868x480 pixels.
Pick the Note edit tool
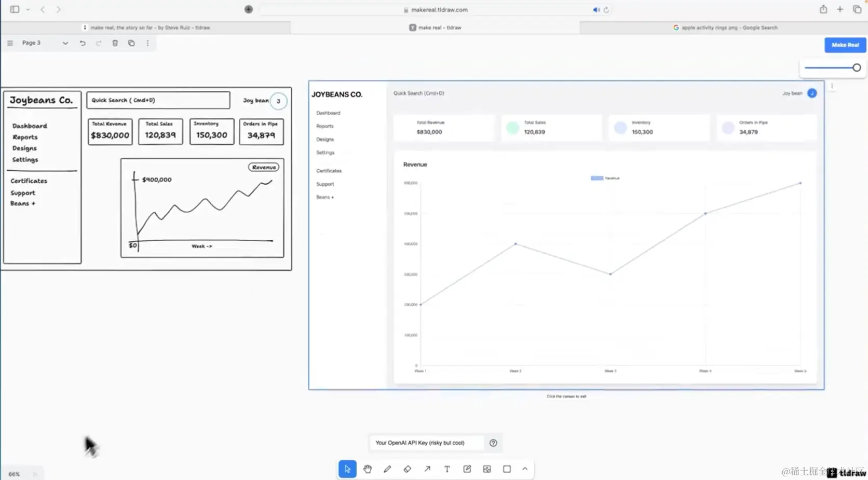pyautogui.click(x=467, y=469)
